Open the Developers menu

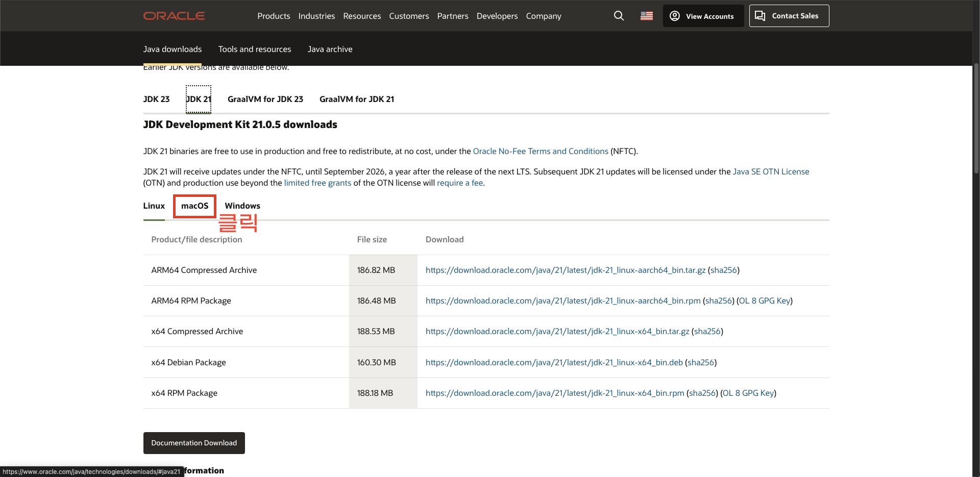pos(497,16)
